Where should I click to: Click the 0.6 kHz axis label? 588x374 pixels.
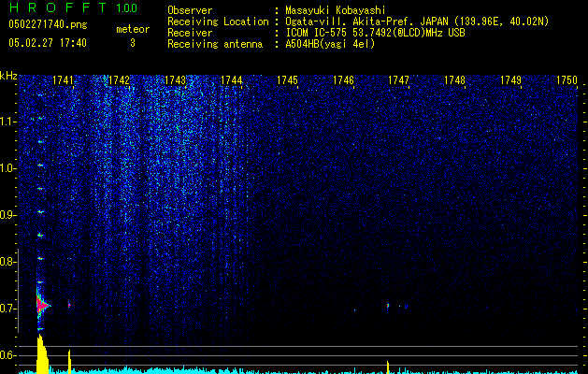point(7,355)
